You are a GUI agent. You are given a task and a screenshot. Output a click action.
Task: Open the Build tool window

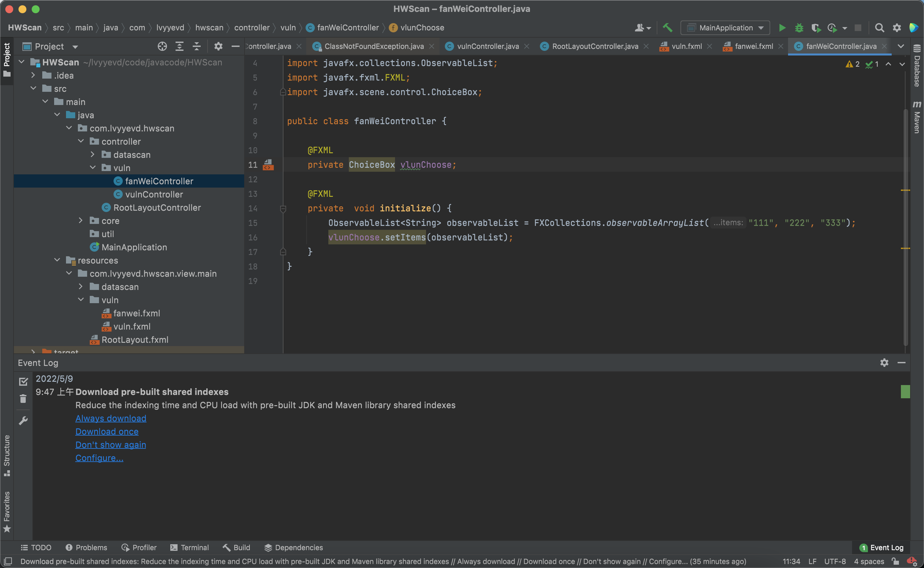[236, 547]
